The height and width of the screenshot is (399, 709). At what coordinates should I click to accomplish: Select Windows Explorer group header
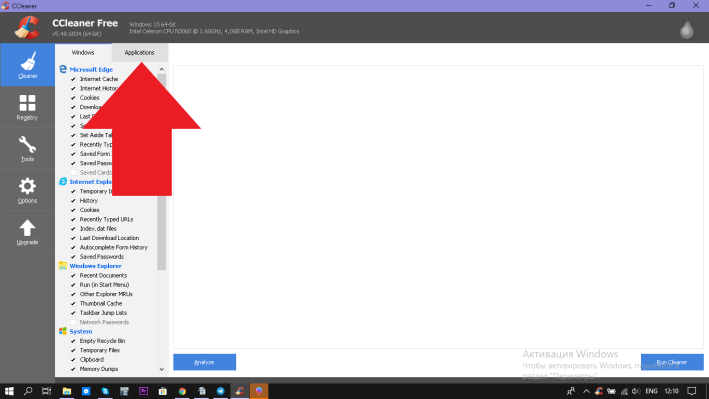tap(95, 266)
